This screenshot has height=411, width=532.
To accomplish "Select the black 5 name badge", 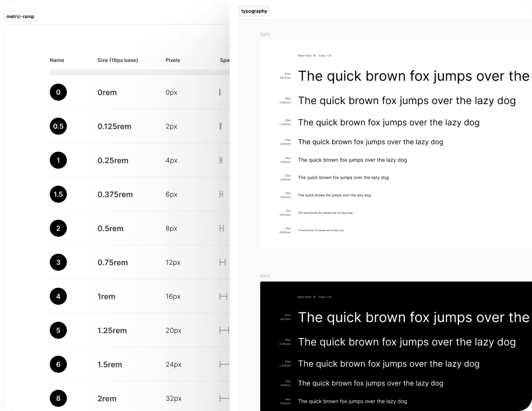I will pyautogui.click(x=58, y=330).
